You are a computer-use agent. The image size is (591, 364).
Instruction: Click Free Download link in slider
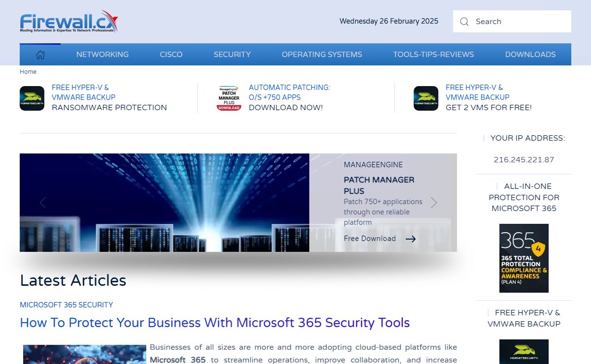370,239
